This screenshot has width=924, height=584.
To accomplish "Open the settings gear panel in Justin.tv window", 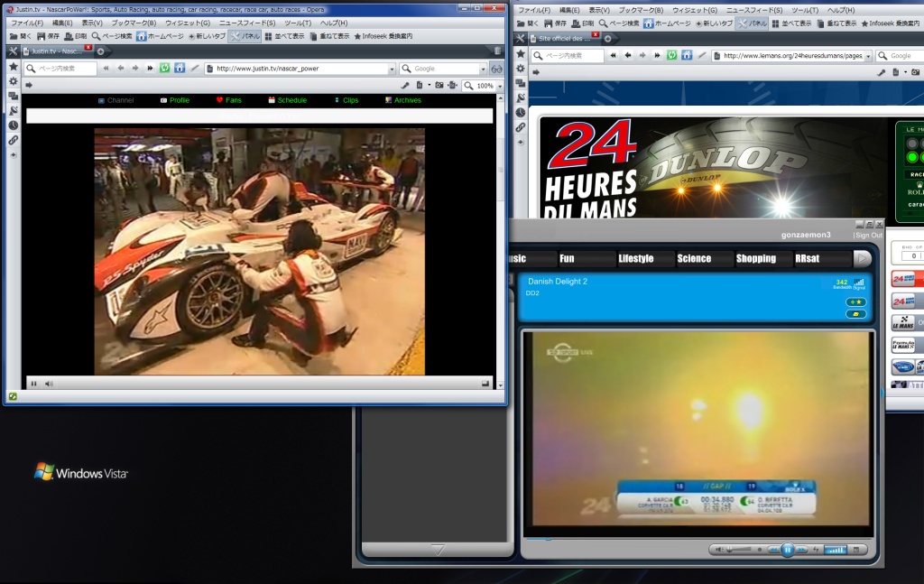I will (13, 81).
